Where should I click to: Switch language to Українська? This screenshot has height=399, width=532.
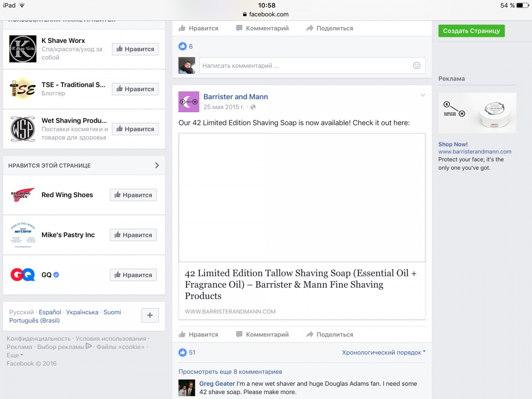click(82, 312)
